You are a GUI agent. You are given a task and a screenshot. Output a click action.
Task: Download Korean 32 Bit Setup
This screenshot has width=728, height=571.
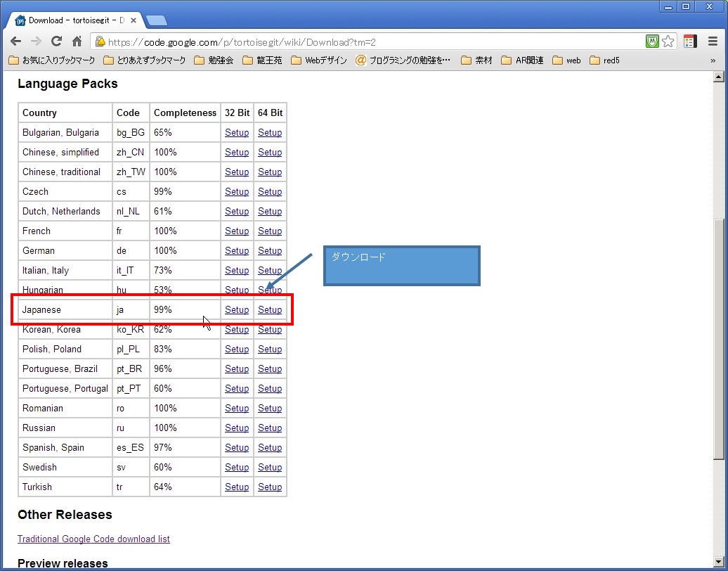[237, 329]
